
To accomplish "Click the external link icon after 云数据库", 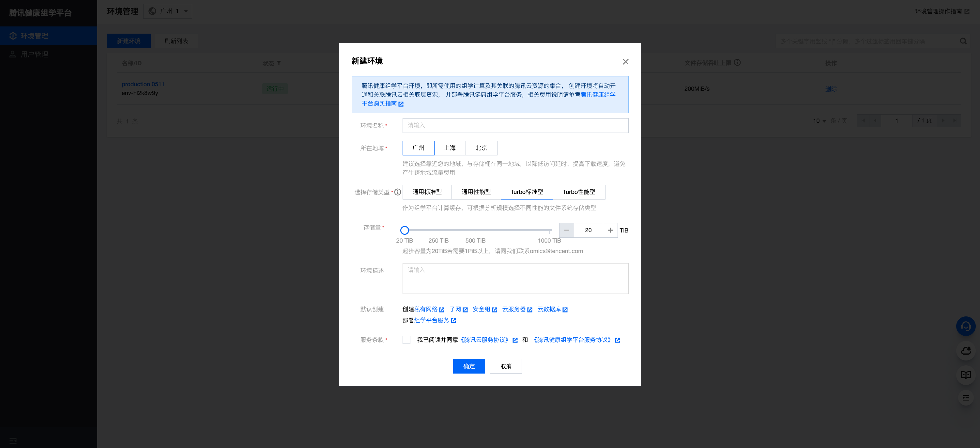I will pos(565,310).
